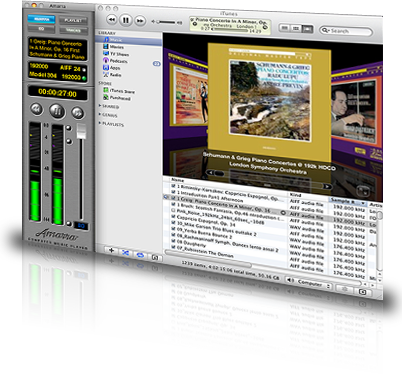Viewport: 402px width, 374px height.
Task: Add a playlist with the plus button
Action: pyautogui.click(x=111, y=251)
